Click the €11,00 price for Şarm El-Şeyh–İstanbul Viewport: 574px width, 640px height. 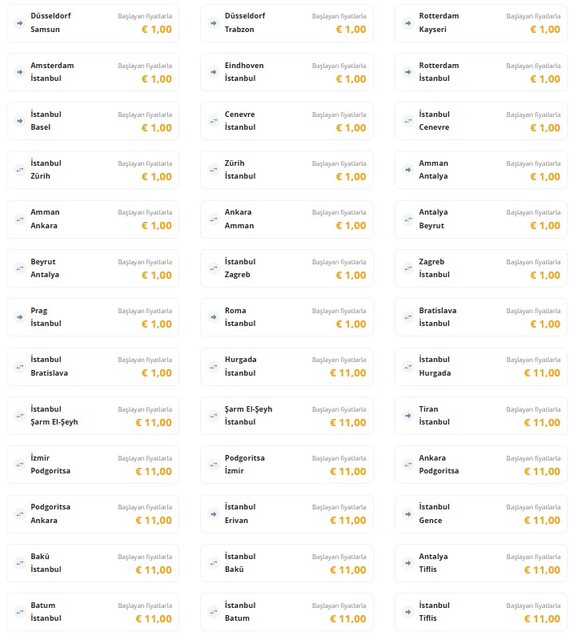[348, 422]
